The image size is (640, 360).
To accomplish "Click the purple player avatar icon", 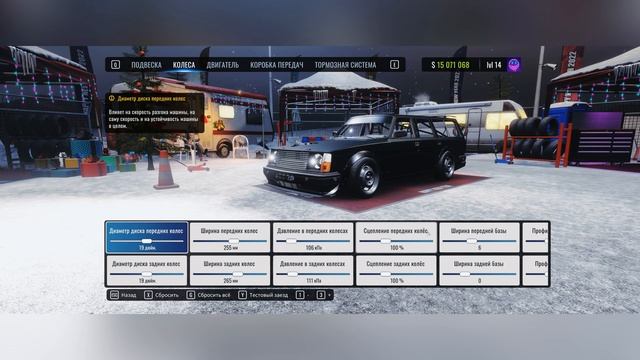I will (514, 65).
